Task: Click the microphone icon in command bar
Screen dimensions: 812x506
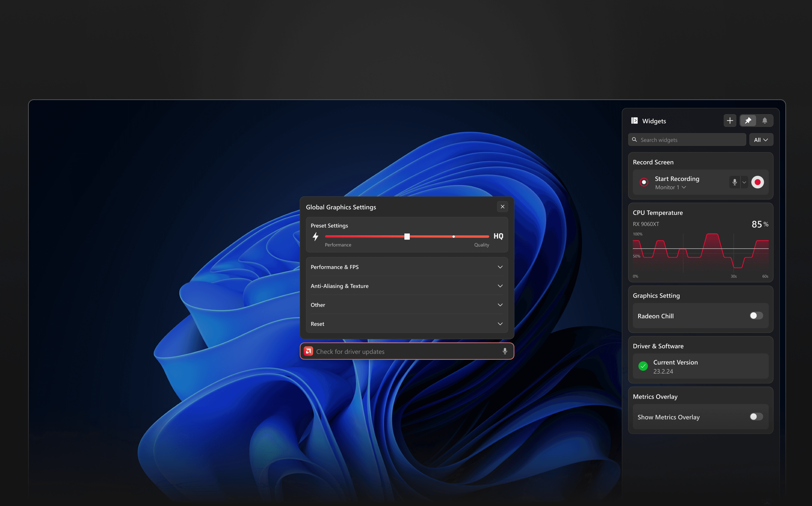Action: (505, 351)
